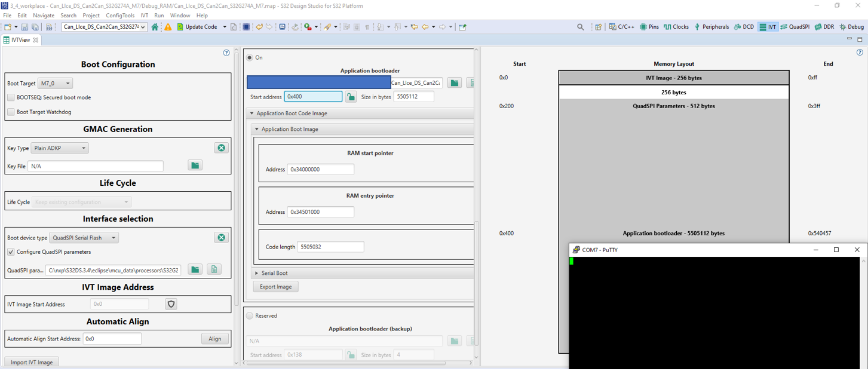The image size is (868, 371).
Task: Expand Serial Boot section
Action: (257, 273)
